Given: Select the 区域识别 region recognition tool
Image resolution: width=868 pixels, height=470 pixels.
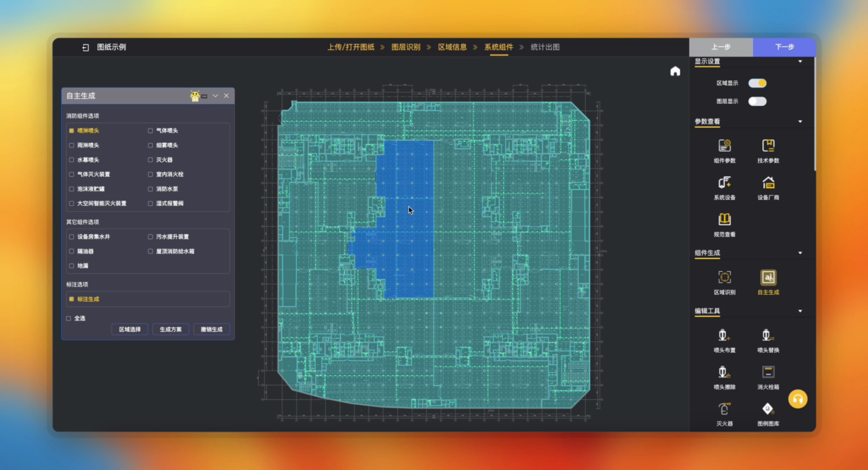Looking at the screenshot, I should (x=724, y=278).
